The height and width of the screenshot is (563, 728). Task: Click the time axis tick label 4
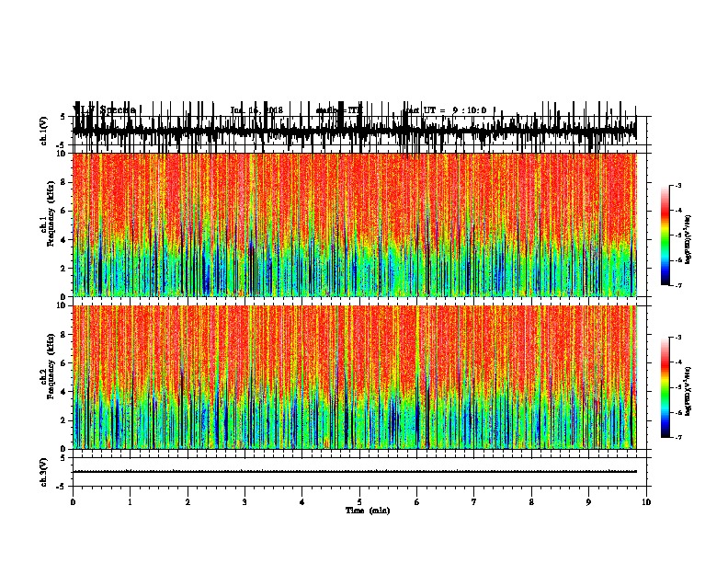click(x=302, y=502)
